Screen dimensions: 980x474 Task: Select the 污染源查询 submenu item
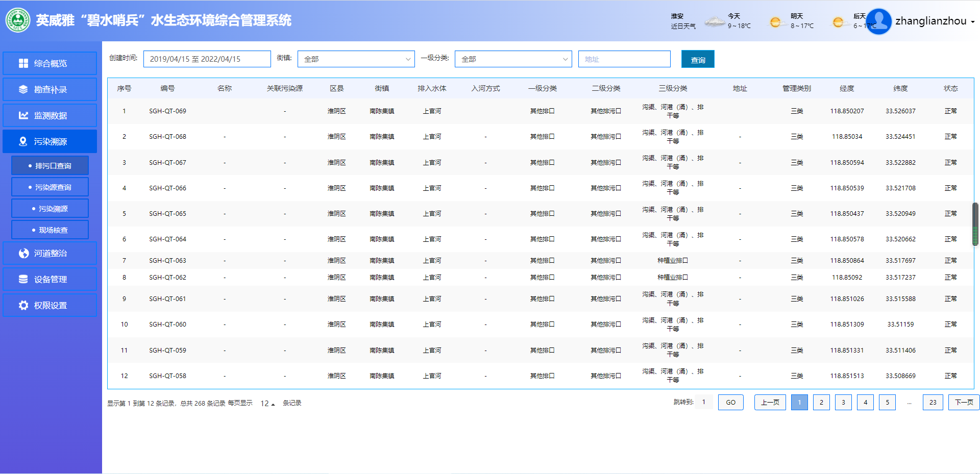[x=50, y=187]
